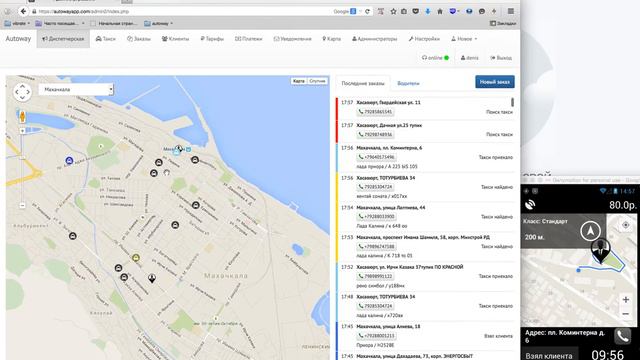
Task: Select the yellow taxi marker on map
Action: tap(136, 258)
